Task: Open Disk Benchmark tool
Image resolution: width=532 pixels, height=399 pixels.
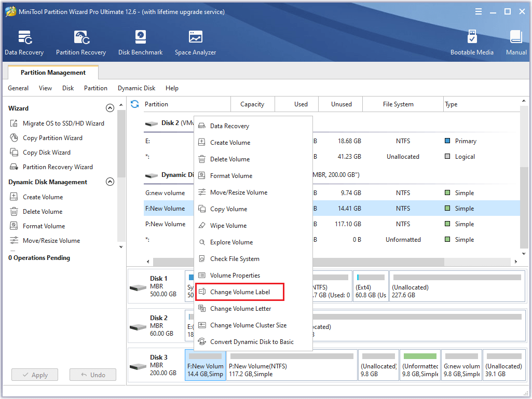Action: (x=140, y=43)
